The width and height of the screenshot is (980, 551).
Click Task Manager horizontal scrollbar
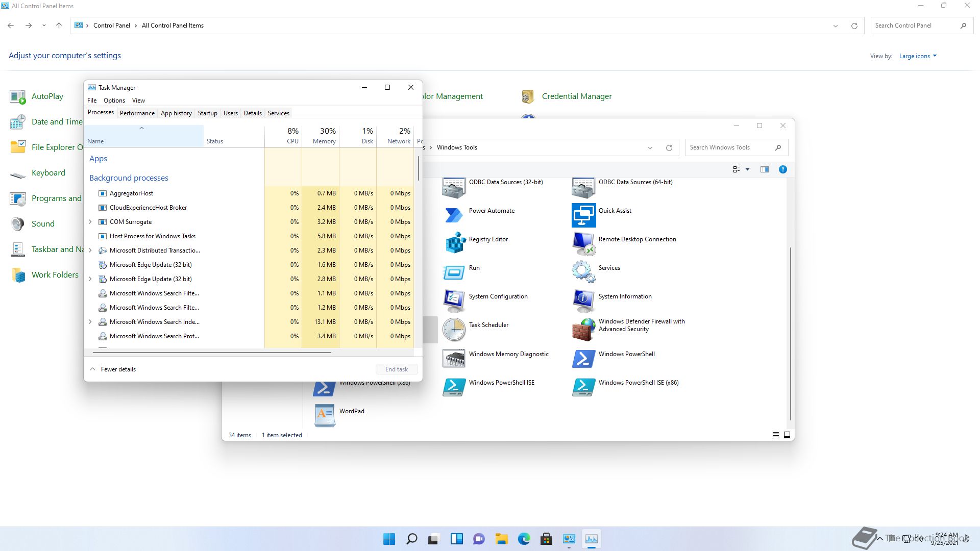pos(212,353)
